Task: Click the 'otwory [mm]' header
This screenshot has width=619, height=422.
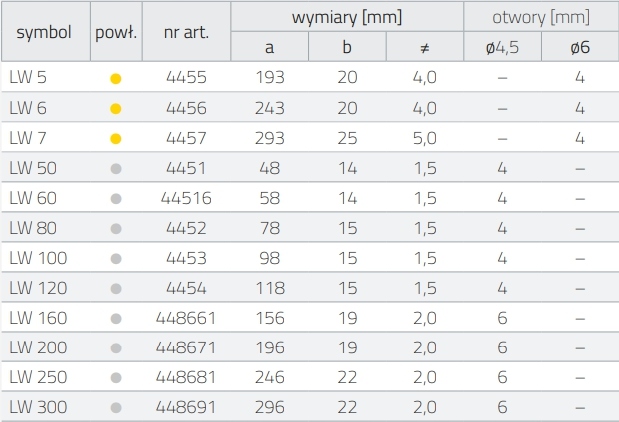Action: tap(541, 17)
